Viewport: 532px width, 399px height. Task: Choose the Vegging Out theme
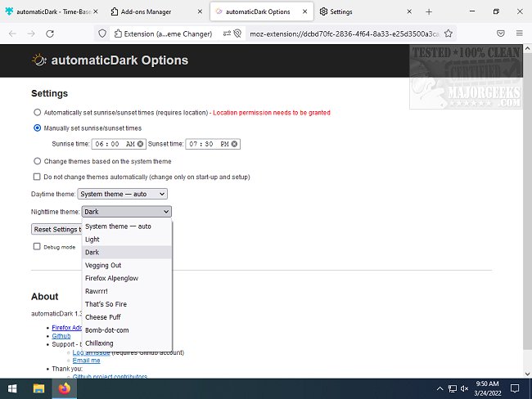pos(127,265)
